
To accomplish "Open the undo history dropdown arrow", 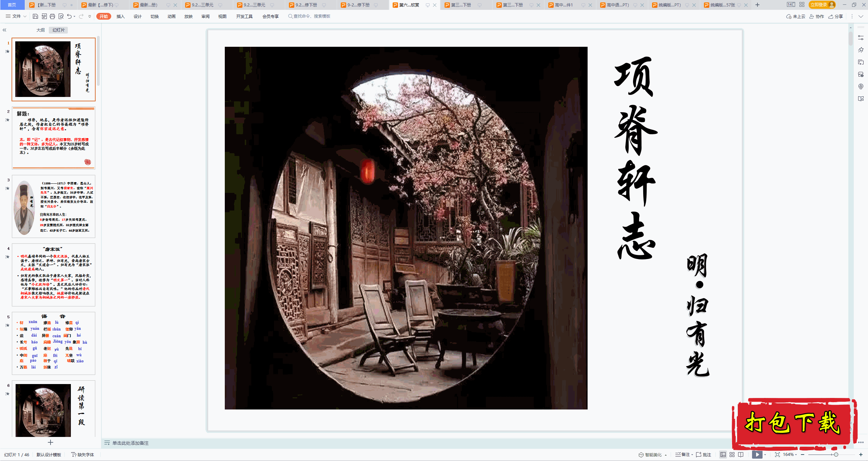I will point(75,16).
